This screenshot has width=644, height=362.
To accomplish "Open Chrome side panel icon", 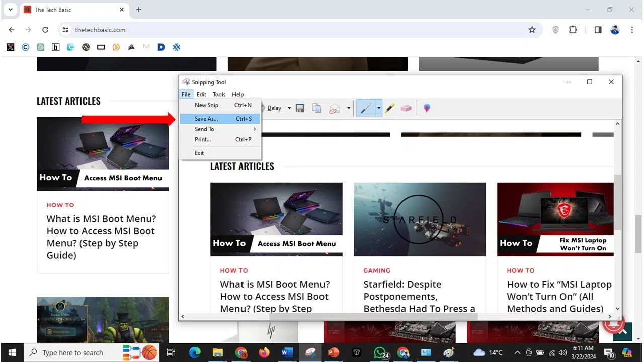I will pos(598,30).
